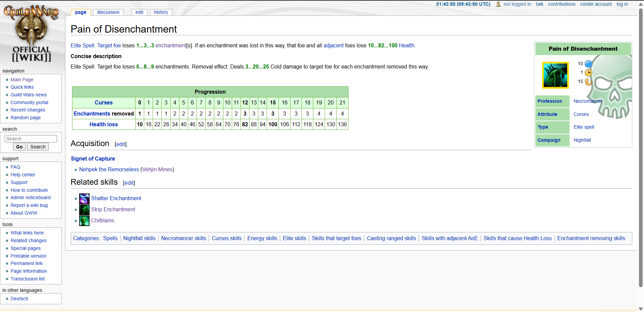
Task: Click the recharge time arrow icon
Action: tap(588, 82)
